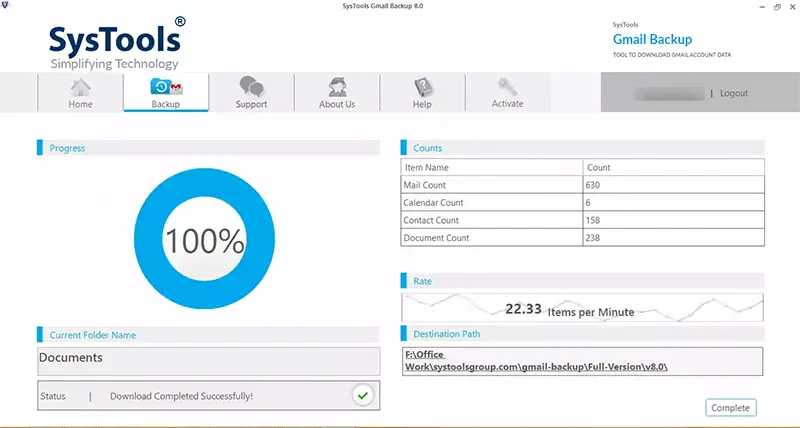800x428 pixels.
Task: Click the Activate key icon
Action: [x=508, y=87]
